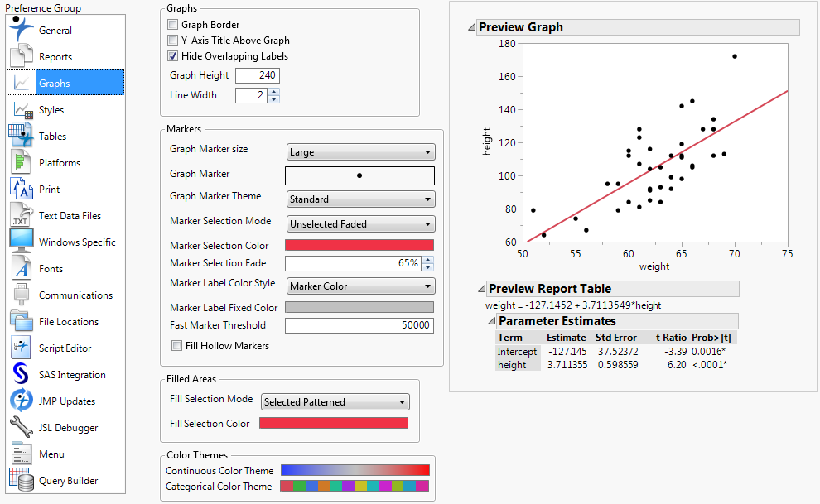820x504 pixels.
Task: Click the Query Builder database icon
Action: click(22, 479)
